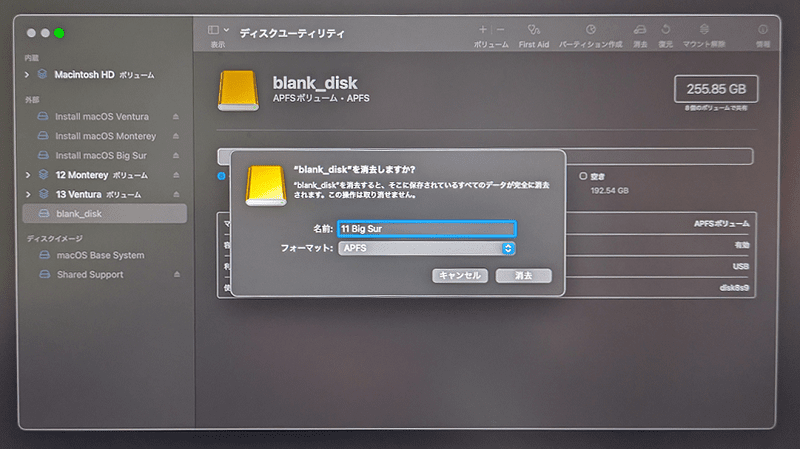Open the APFS format dropdown

pyautogui.click(x=427, y=248)
